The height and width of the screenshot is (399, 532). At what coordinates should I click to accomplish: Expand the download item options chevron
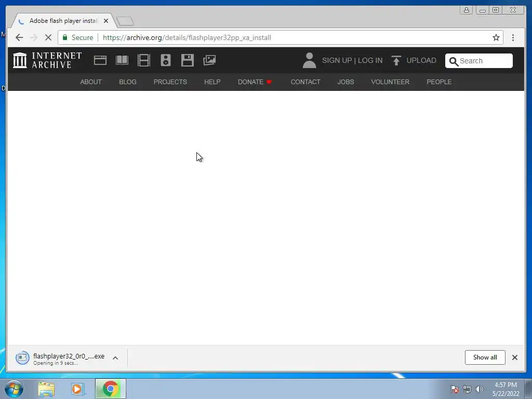(115, 358)
